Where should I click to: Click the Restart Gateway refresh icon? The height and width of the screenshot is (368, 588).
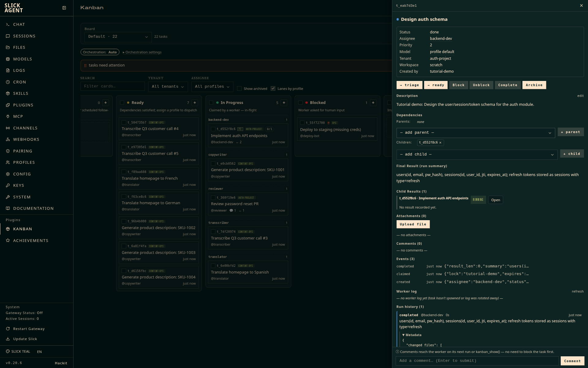(8, 329)
